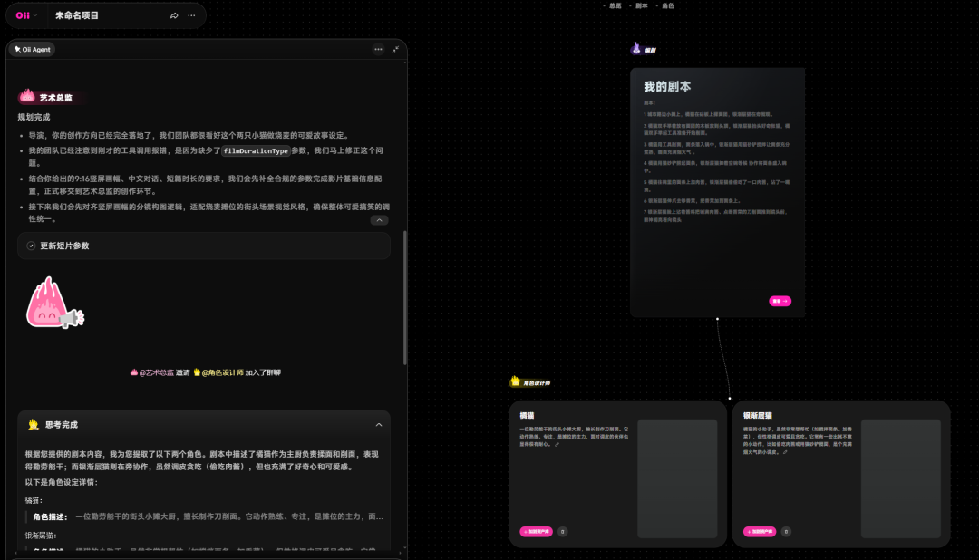
Task: Click the 编剧 purple flame agent badge
Action: click(x=643, y=49)
